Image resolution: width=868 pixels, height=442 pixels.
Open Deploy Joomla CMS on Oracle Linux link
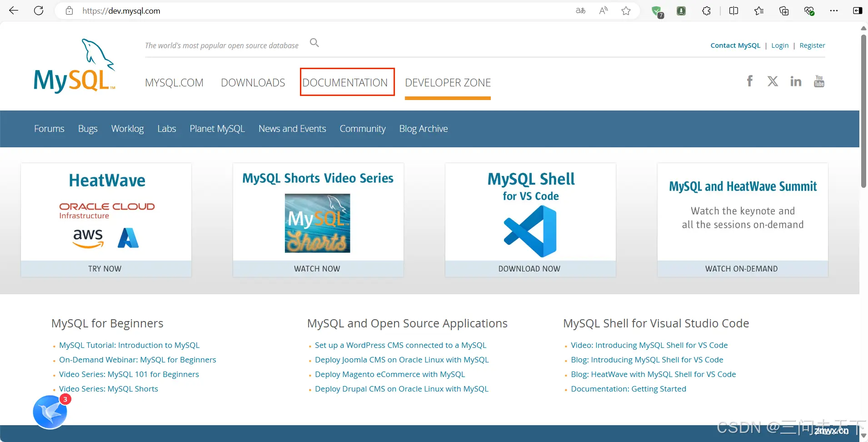click(x=402, y=360)
